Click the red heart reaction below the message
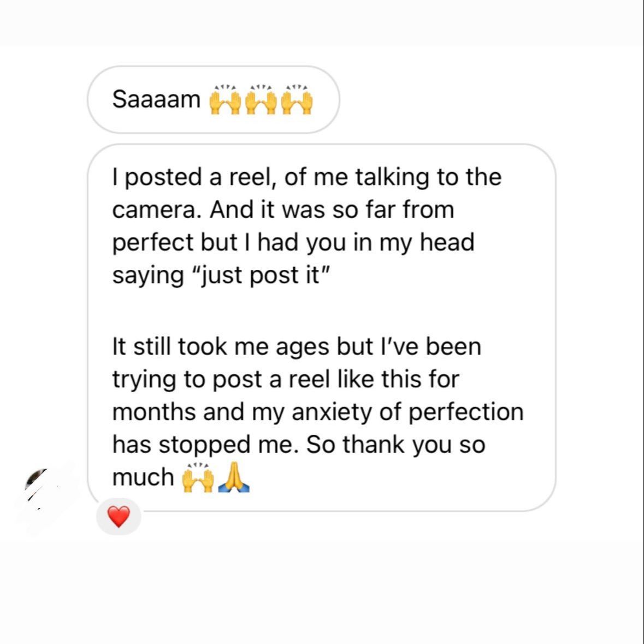644x644 pixels. (119, 517)
